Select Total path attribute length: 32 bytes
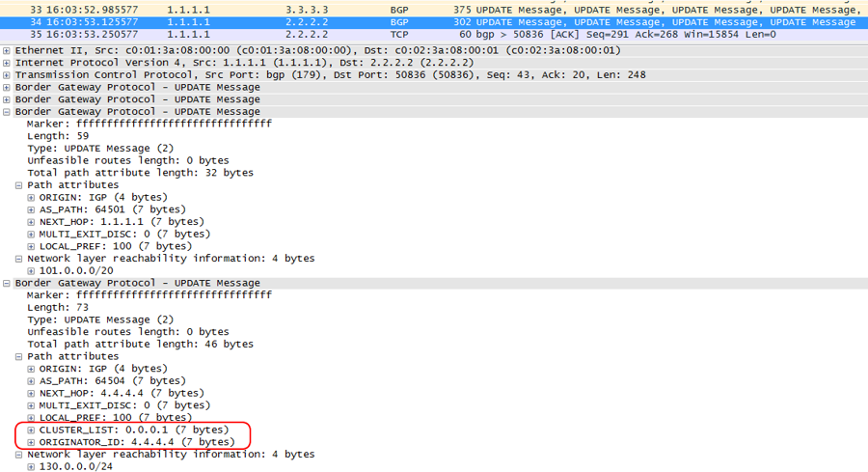Viewport: 868px width, 472px height. (x=140, y=173)
